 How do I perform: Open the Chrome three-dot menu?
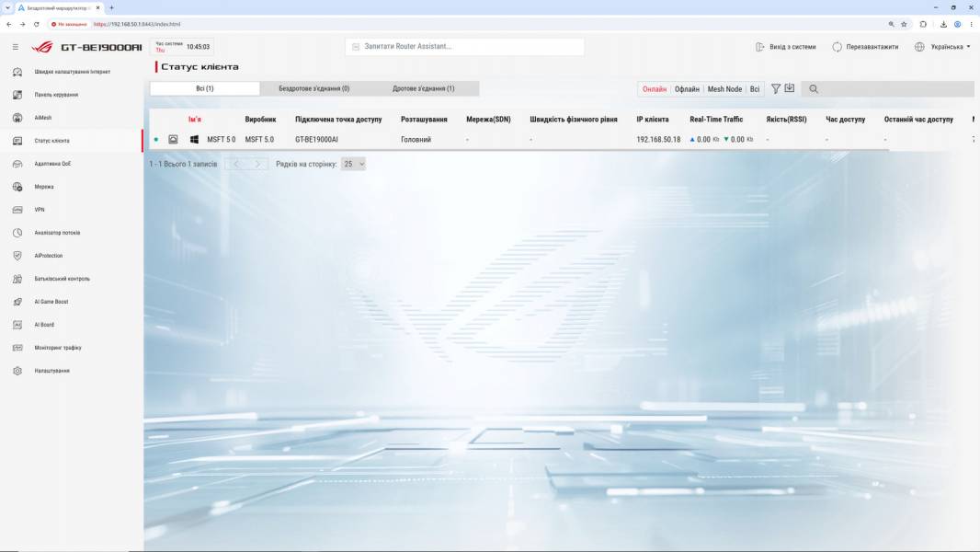coord(971,25)
